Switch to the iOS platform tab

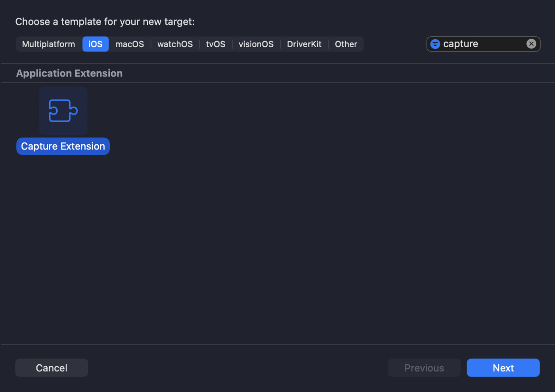pyautogui.click(x=95, y=44)
